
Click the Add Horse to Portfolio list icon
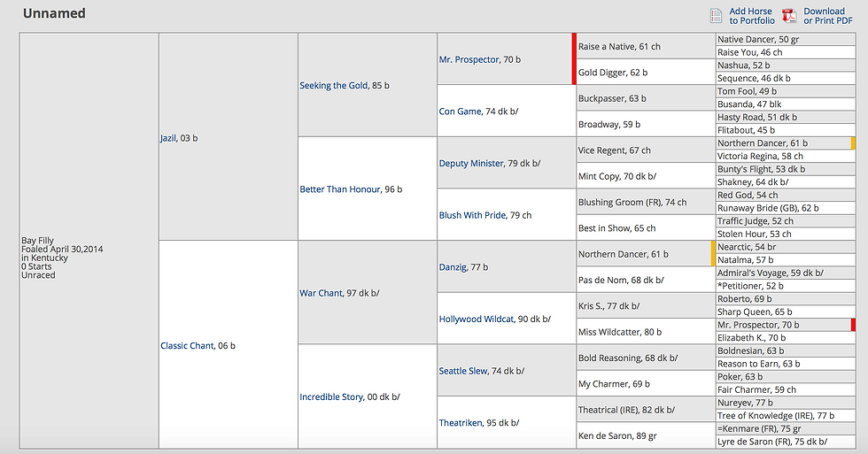coord(717,16)
